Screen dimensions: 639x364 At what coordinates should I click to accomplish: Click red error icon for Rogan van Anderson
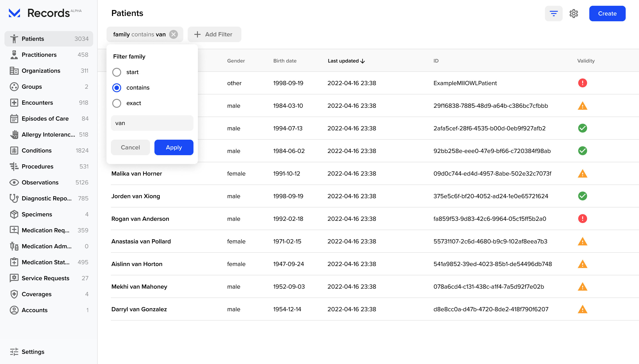[582, 219]
